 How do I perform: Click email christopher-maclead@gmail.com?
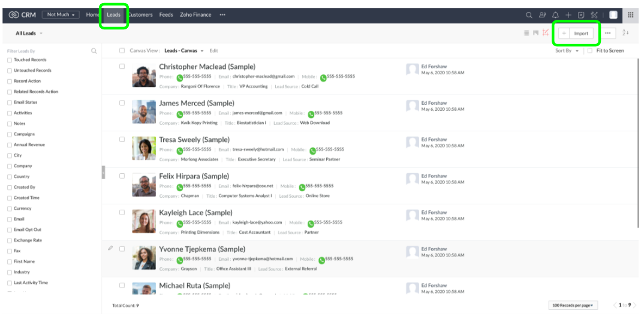pyautogui.click(x=263, y=76)
